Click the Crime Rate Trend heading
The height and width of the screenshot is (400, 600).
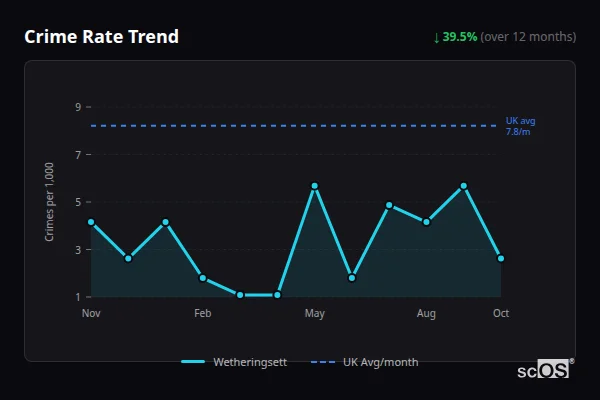pos(101,37)
